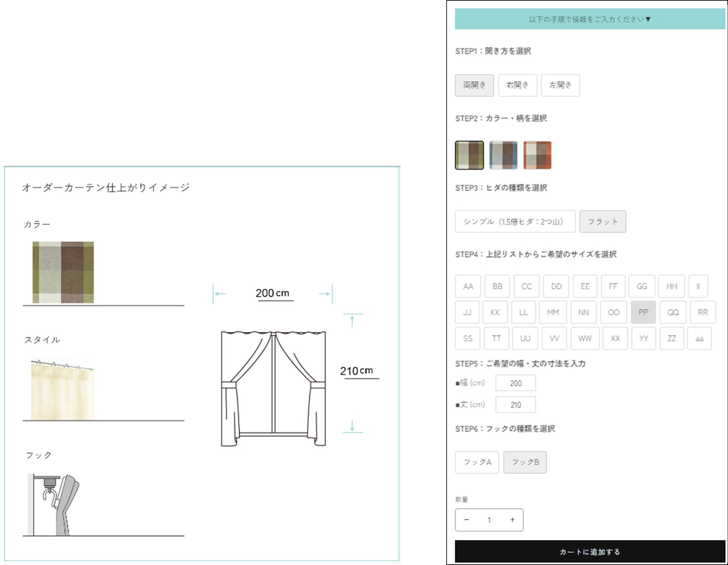This screenshot has height=565, width=728.
Task: Pick size VV
Action: (554, 338)
